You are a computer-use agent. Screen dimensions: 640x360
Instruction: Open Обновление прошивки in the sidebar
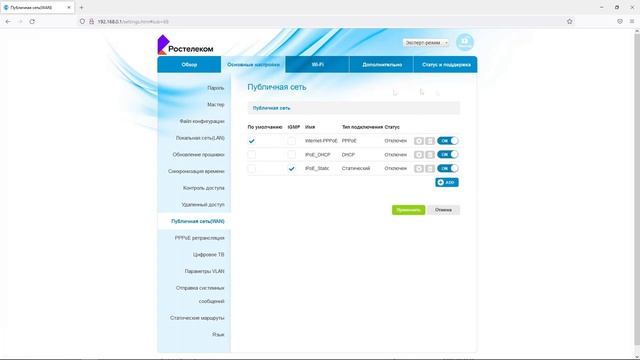coord(198,155)
